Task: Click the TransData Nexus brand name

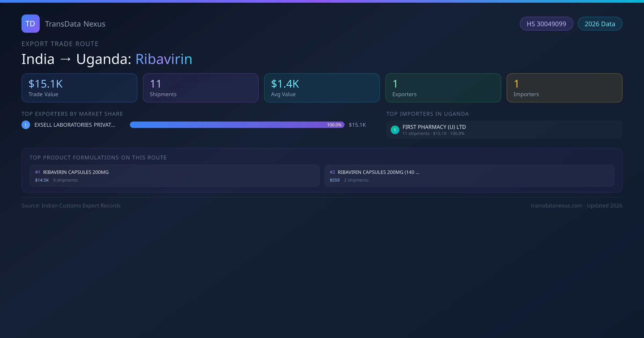Action: pos(75,24)
